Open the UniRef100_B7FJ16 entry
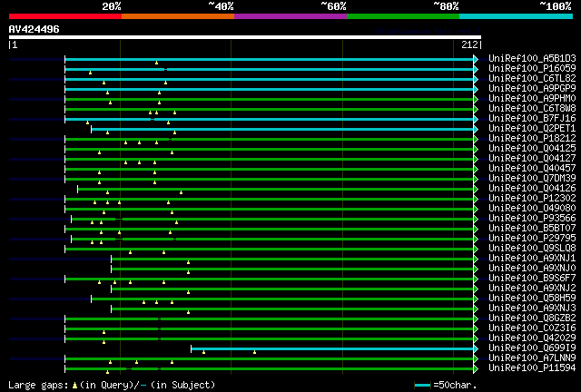This screenshot has width=581, height=392. tap(532, 118)
